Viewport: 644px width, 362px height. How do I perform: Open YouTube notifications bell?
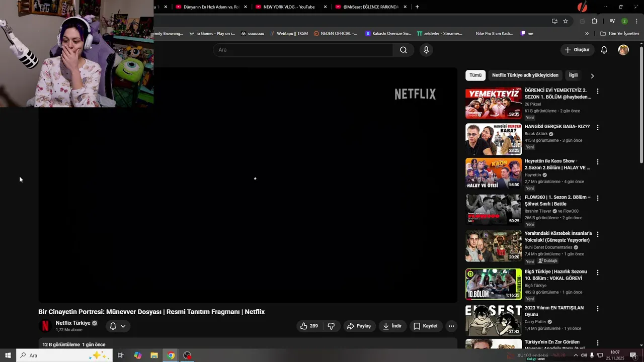[604, 50]
